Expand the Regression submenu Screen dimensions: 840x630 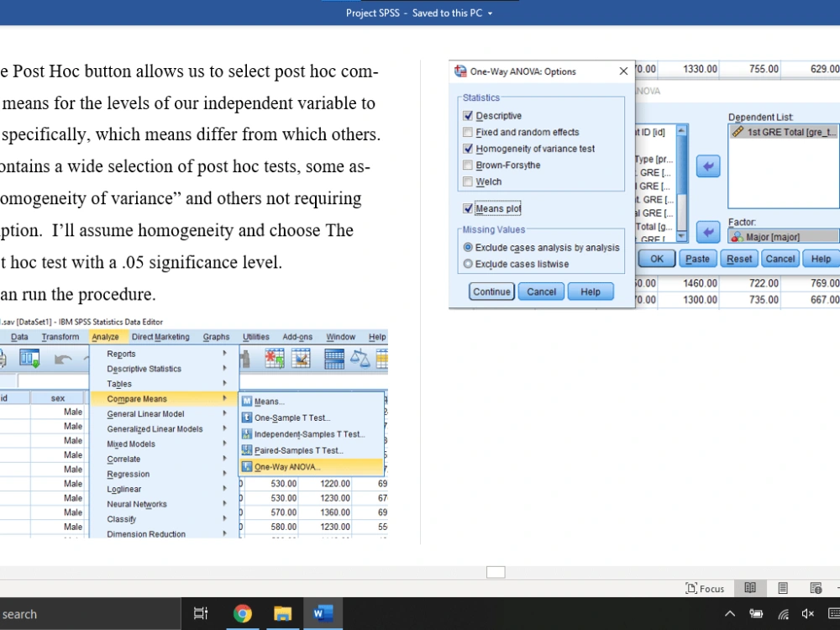click(x=164, y=474)
